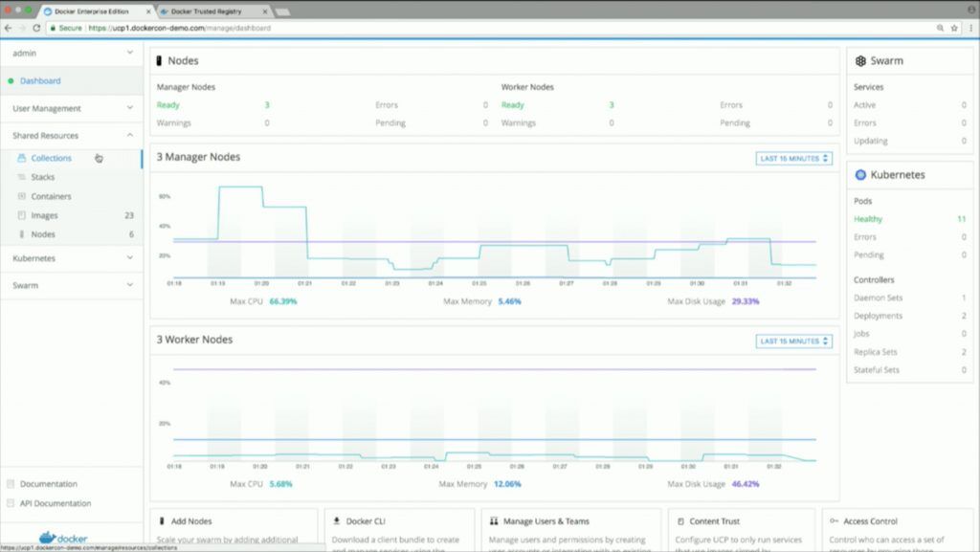Viewport: 980px width, 552px height.
Task: Click the Documentation icon in sidebar
Action: click(11, 484)
